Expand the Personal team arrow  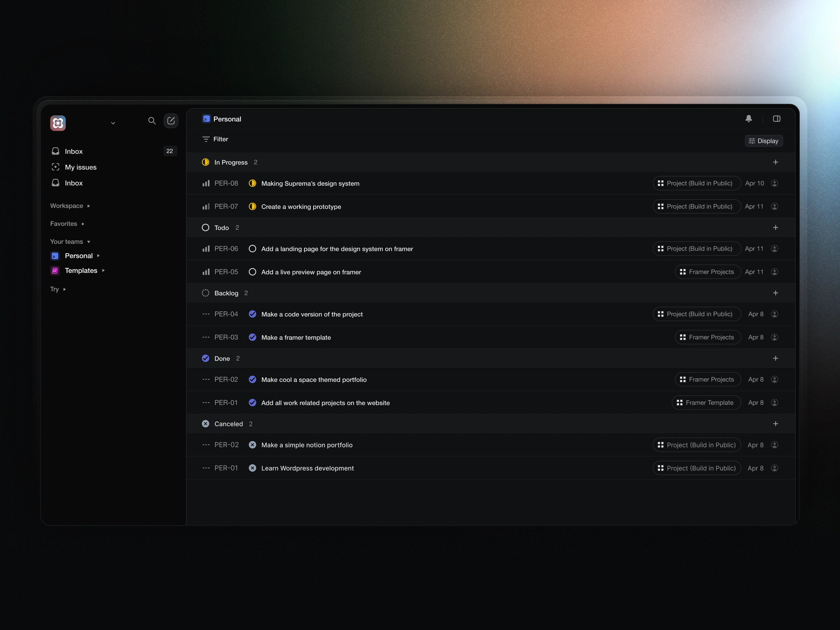coord(98,256)
